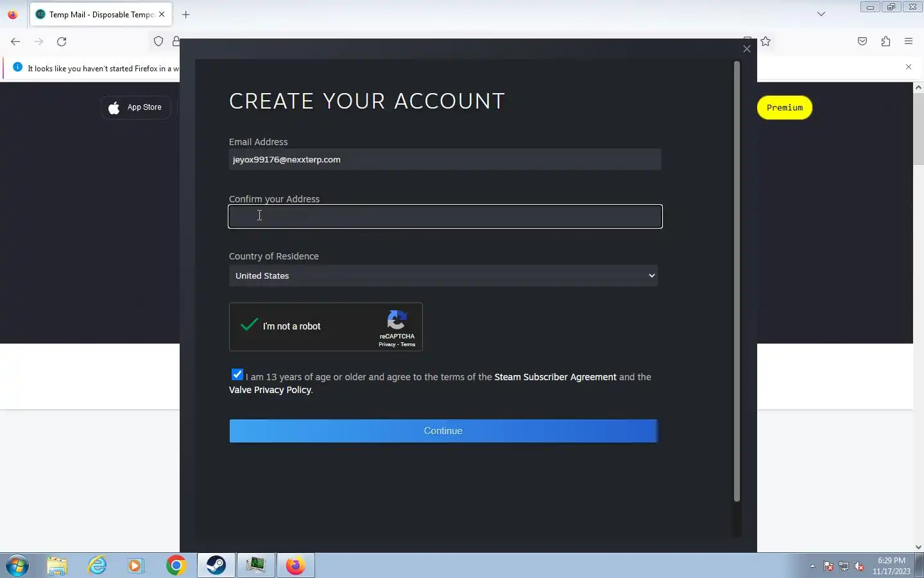Open the Steam Subscriber Agreement link
The height and width of the screenshot is (578, 924).
pos(555,377)
